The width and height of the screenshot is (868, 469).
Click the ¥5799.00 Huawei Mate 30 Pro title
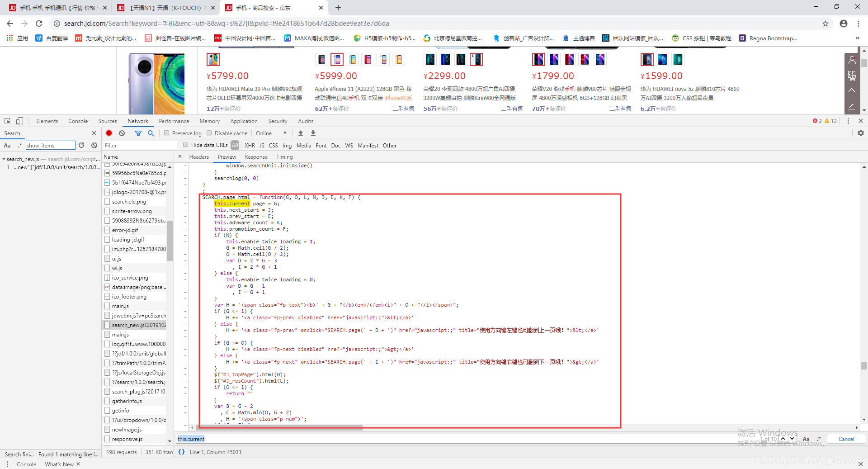[254, 93]
